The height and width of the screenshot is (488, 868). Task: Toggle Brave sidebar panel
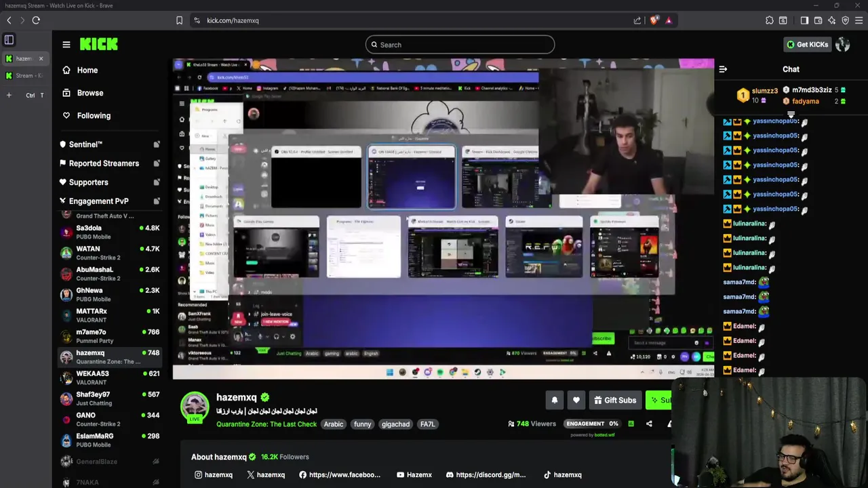pos(804,20)
